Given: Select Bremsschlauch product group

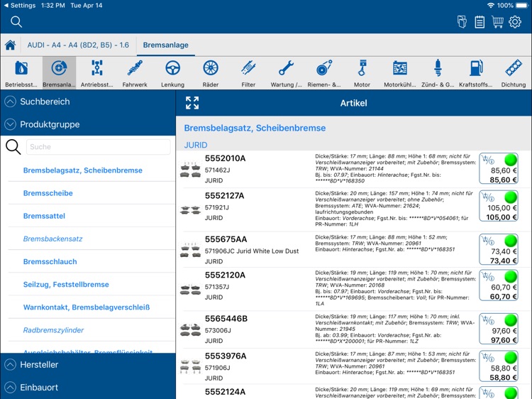Looking at the screenshot, I should [50, 261].
